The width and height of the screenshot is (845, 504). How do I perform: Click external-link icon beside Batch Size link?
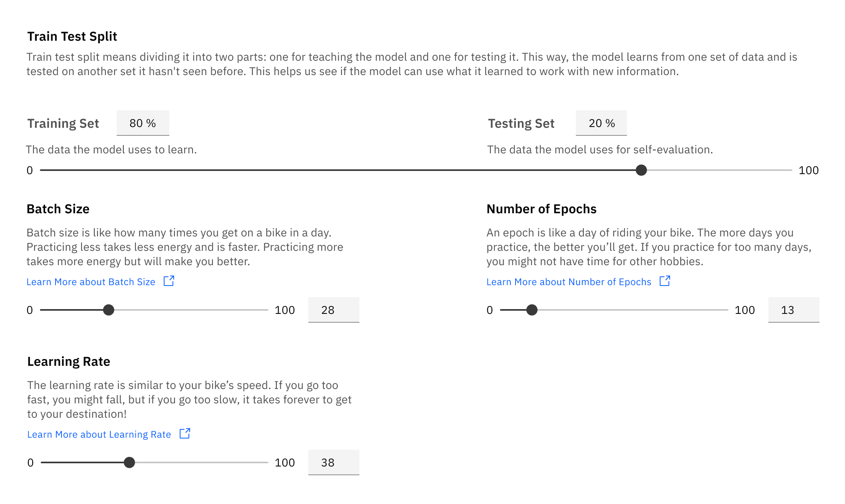click(169, 281)
